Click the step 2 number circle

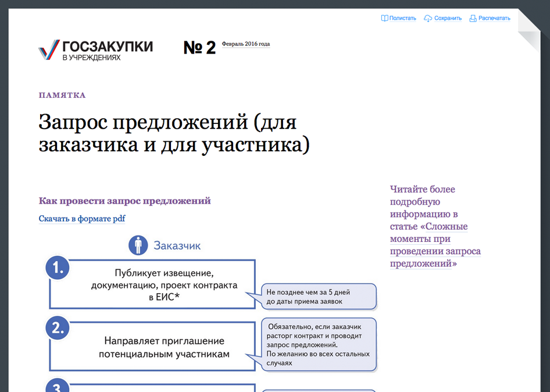[58, 328]
